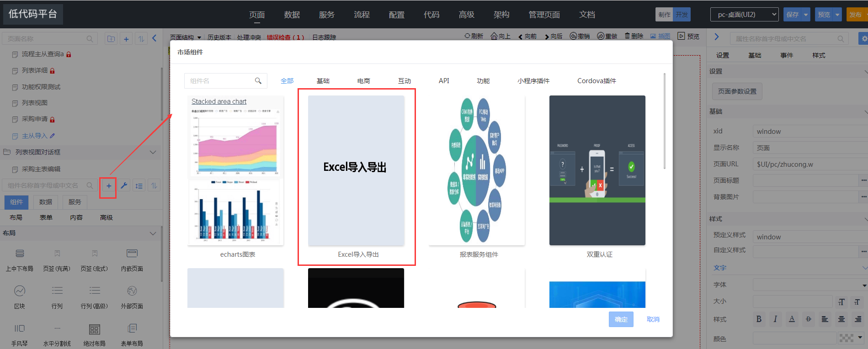The width and height of the screenshot is (868, 349).
Task: Open the pc-桌面(UI2) device dropdown
Action: (745, 15)
